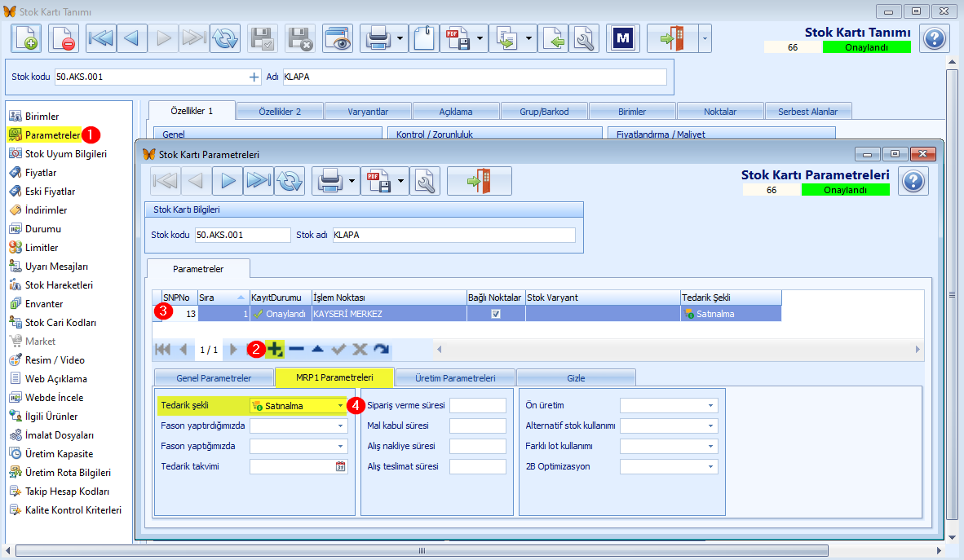Open the Ön üretim dropdown
The image size is (964, 560).
pos(710,406)
